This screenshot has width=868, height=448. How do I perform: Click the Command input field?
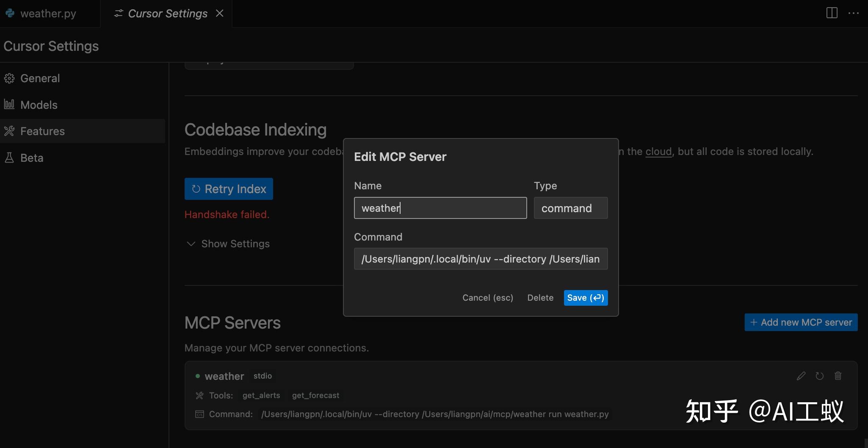point(481,259)
